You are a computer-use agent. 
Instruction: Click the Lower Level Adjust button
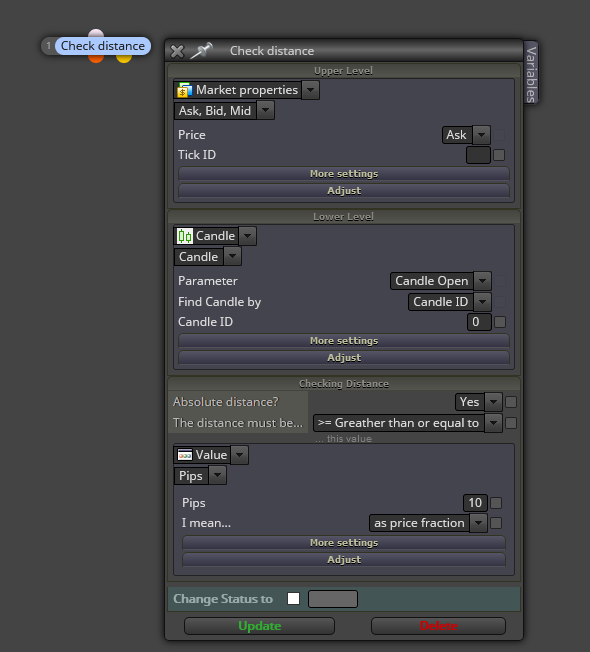coord(344,358)
